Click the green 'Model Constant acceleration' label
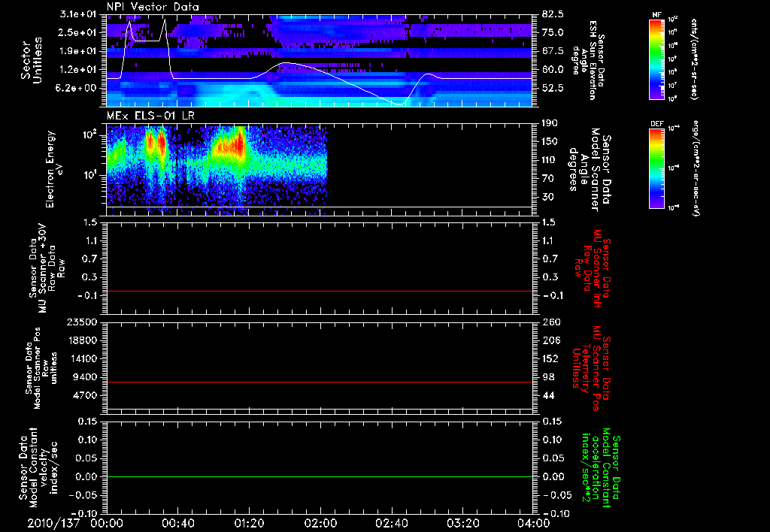This screenshot has width=770, height=532. point(601,467)
